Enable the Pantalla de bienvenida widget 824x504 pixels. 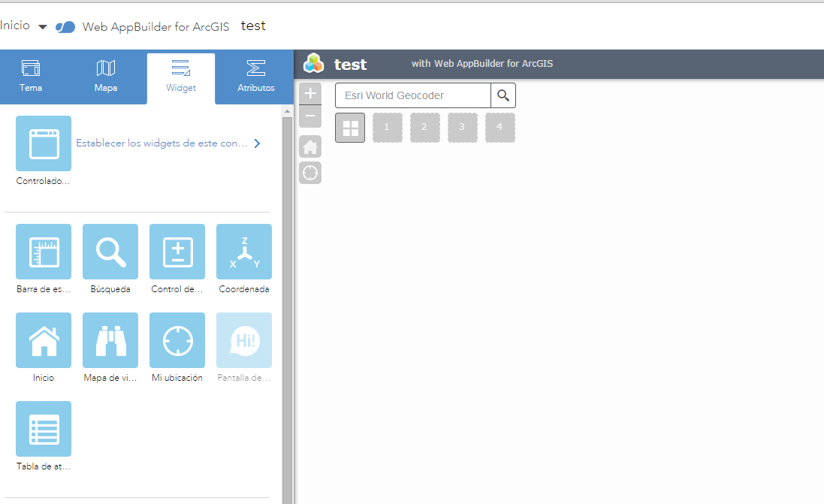pos(244,340)
